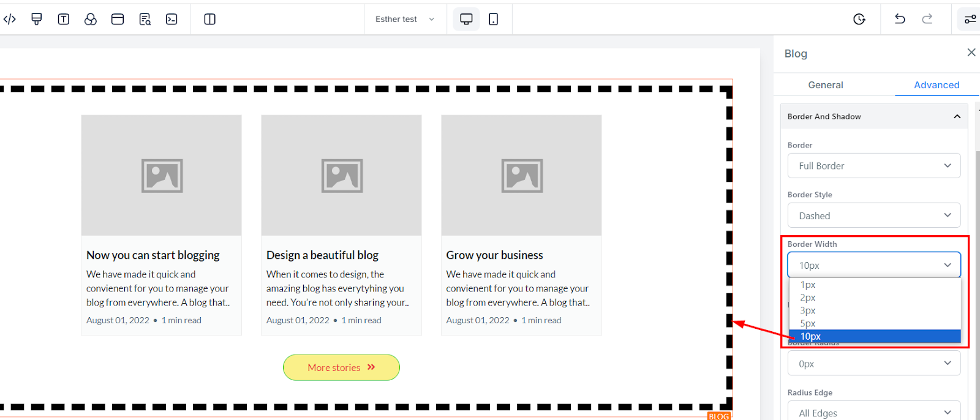Undo the last change
Viewport: 980px width, 420px height.
coord(900,19)
